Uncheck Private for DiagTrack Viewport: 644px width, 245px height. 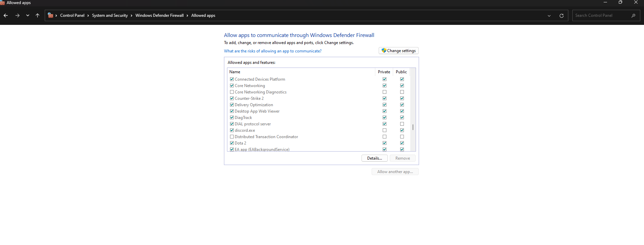pyautogui.click(x=384, y=118)
